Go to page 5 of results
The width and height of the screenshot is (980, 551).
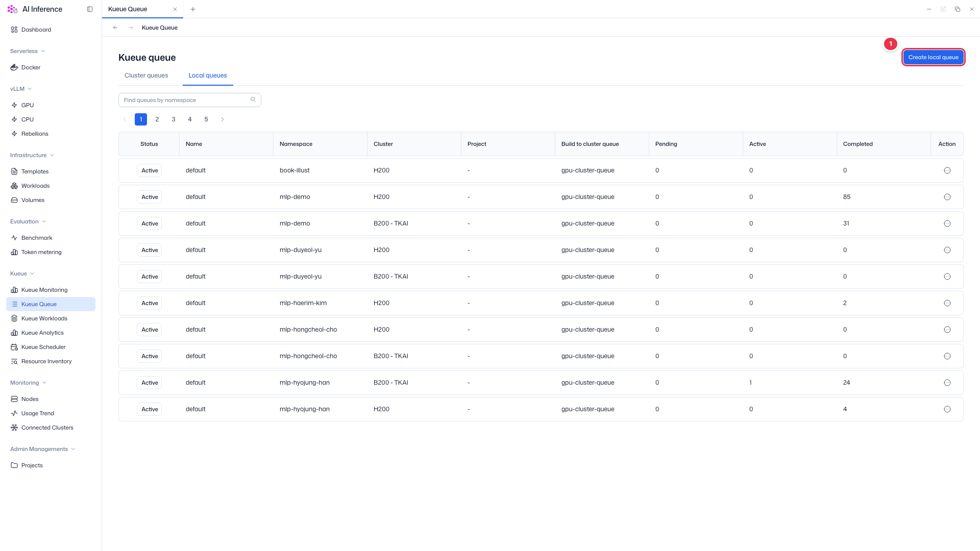click(206, 119)
